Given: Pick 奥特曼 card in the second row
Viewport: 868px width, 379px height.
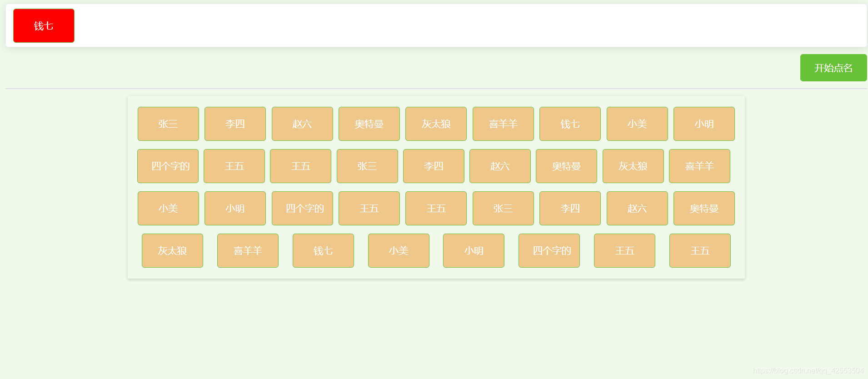Looking at the screenshot, I should click(566, 166).
